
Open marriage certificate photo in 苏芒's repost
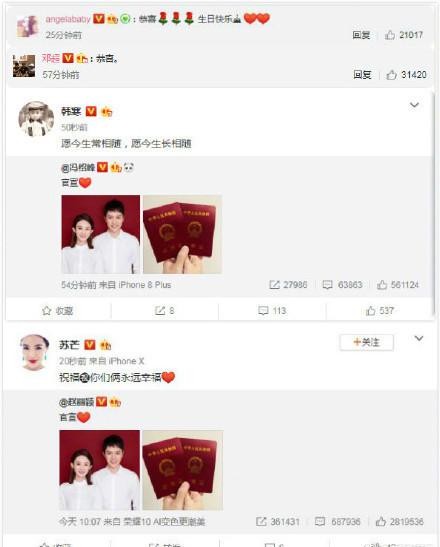tap(182, 470)
